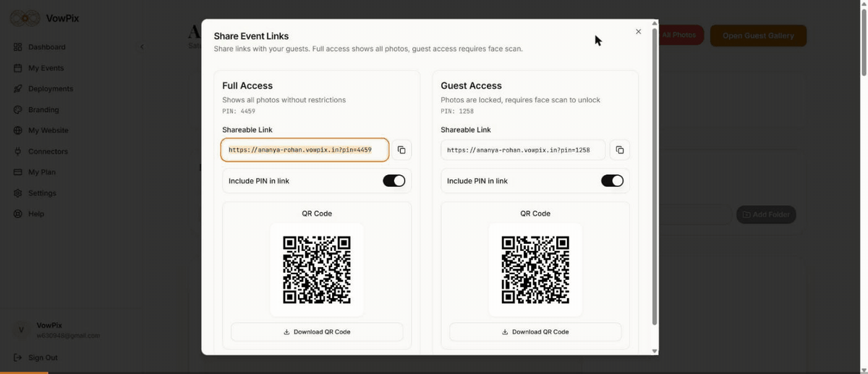Click the My Plan card icon
Screen dimensions: 868x374
pos(18,172)
